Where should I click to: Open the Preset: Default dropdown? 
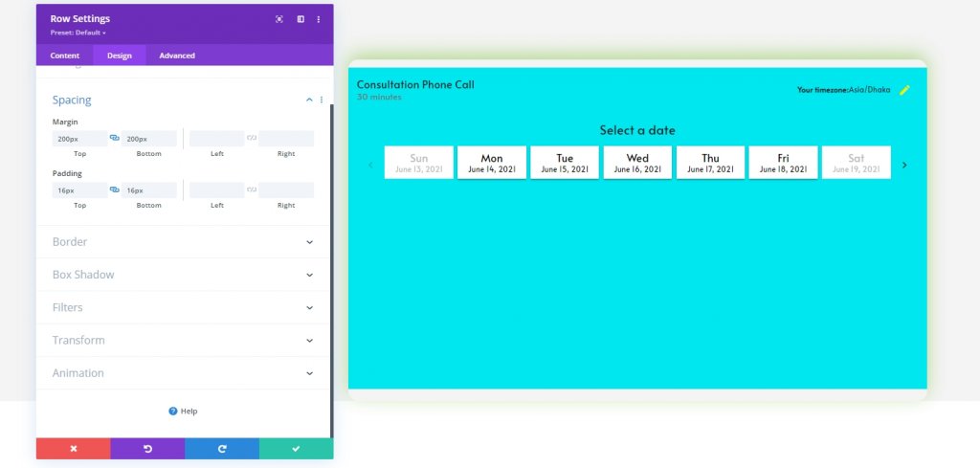click(78, 33)
